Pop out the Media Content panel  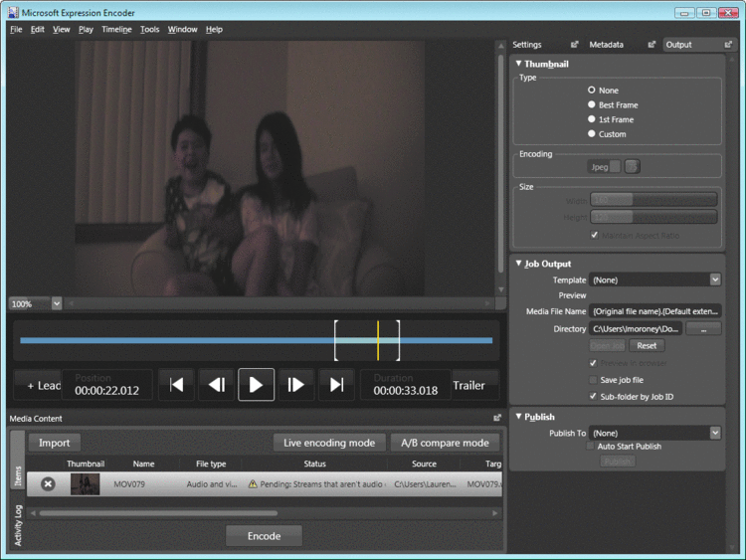[x=497, y=418]
